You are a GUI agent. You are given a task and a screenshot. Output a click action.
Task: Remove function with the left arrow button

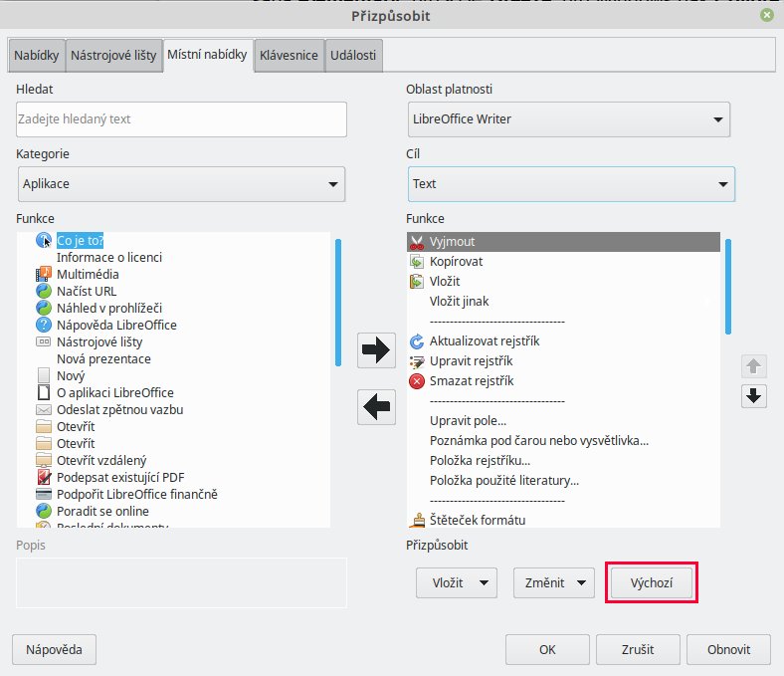[376, 407]
